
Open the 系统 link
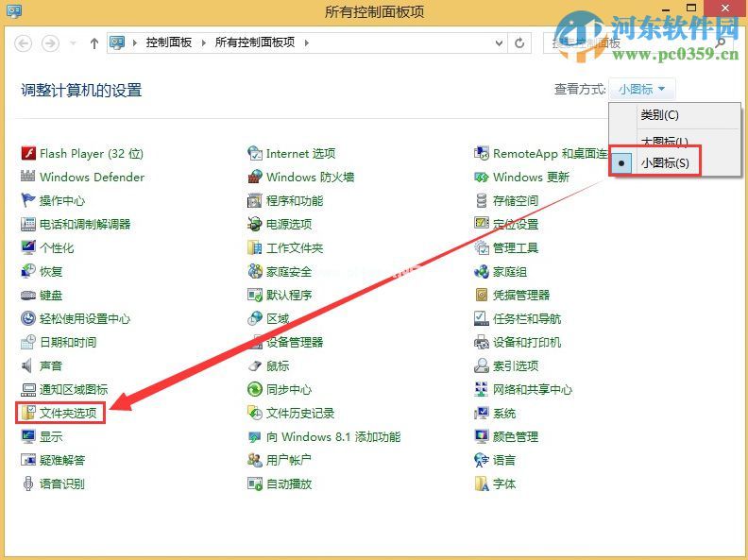[504, 413]
